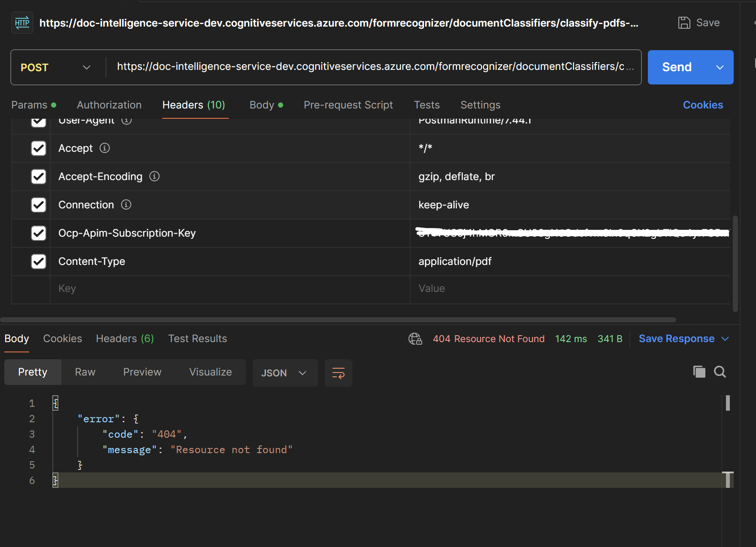This screenshot has width=756, height=547.
Task: Click the horizontal scrollbar below headers
Action: click(338, 320)
